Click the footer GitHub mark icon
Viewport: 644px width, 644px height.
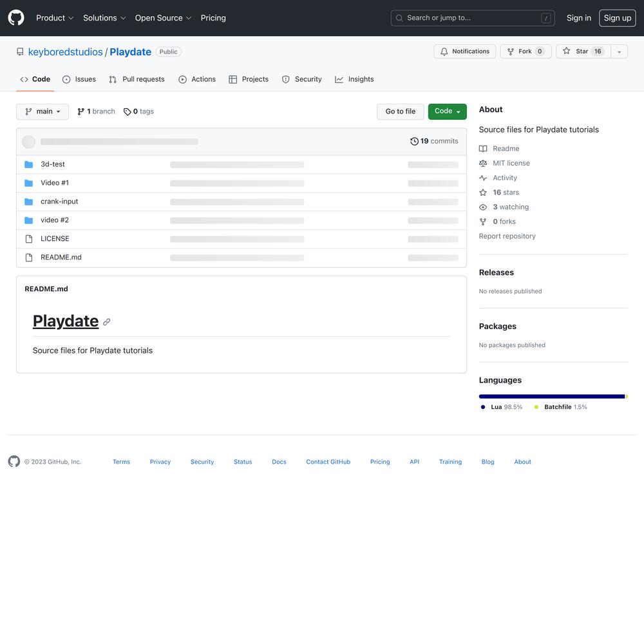(14, 461)
